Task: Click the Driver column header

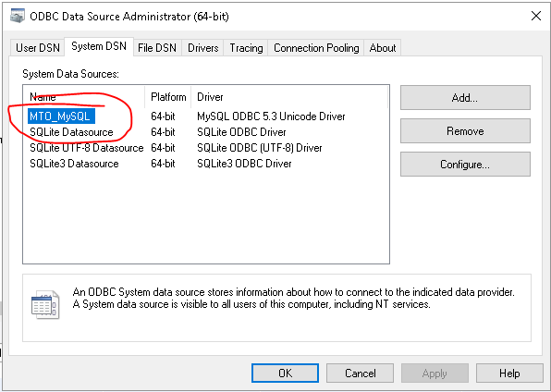Action: (289, 97)
